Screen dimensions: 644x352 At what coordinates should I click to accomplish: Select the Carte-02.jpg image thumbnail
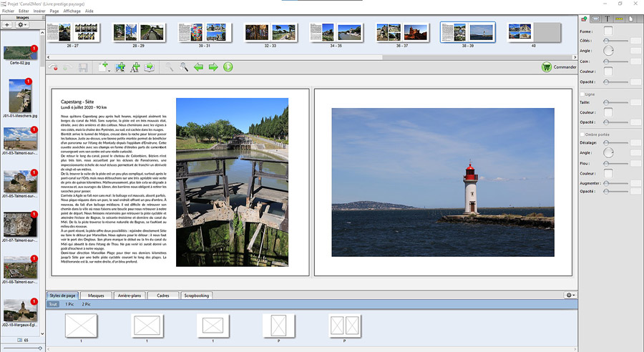point(20,53)
